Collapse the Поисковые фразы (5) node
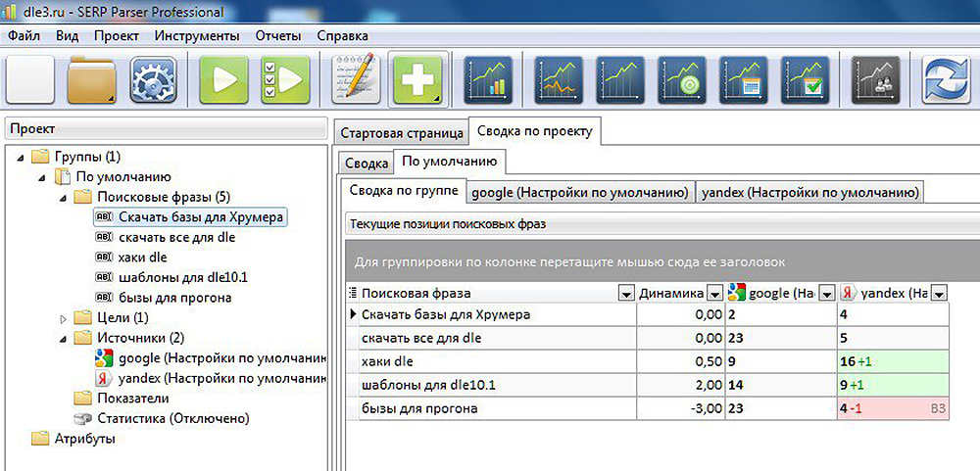The width and height of the screenshot is (980, 471). coord(63,198)
